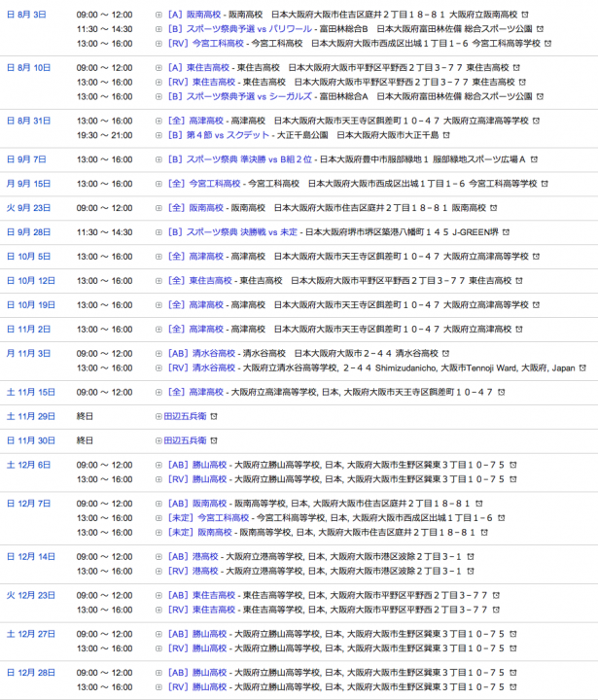Open the 火 12月23日 date link
Image resolution: width=598 pixels, height=700 pixels.
31,596
